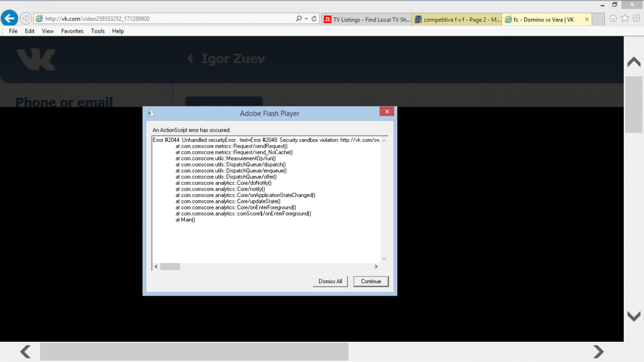Click the 'at Main()' stack trace line

click(x=185, y=220)
